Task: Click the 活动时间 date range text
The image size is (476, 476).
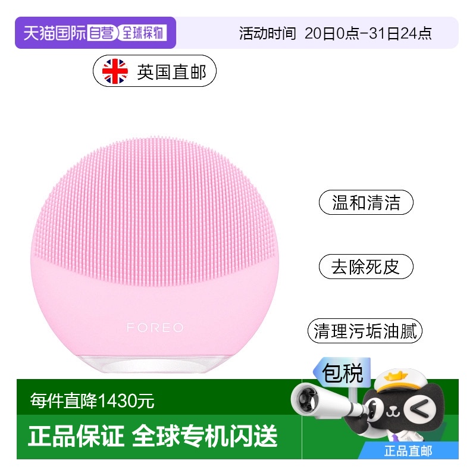Action: (x=335, y=33)
